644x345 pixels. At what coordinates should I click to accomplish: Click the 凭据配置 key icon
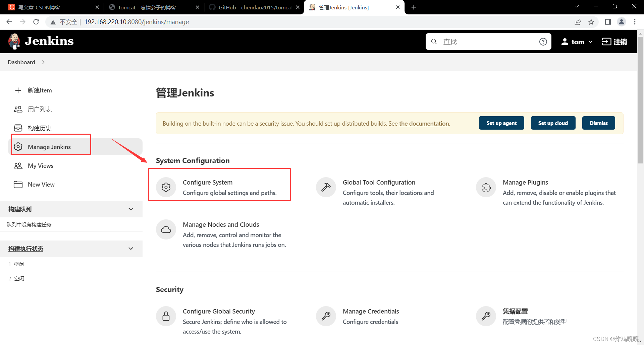pos(486,316)
